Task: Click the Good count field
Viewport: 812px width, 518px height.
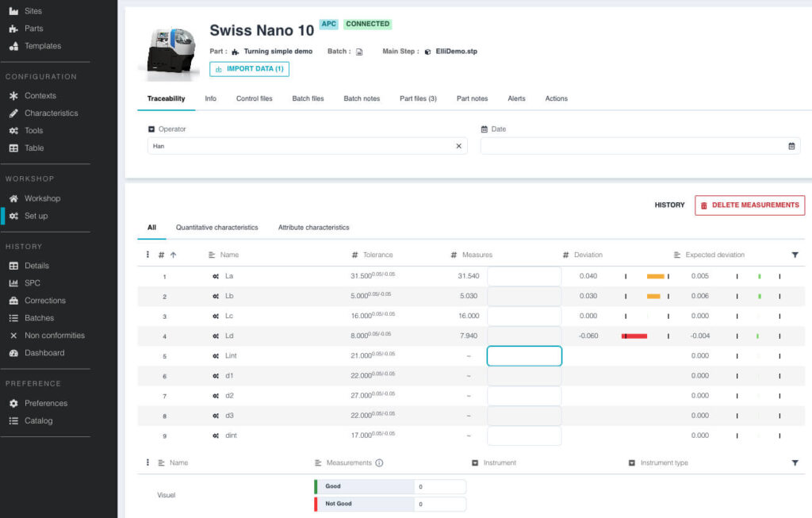Action: (439, 486)
